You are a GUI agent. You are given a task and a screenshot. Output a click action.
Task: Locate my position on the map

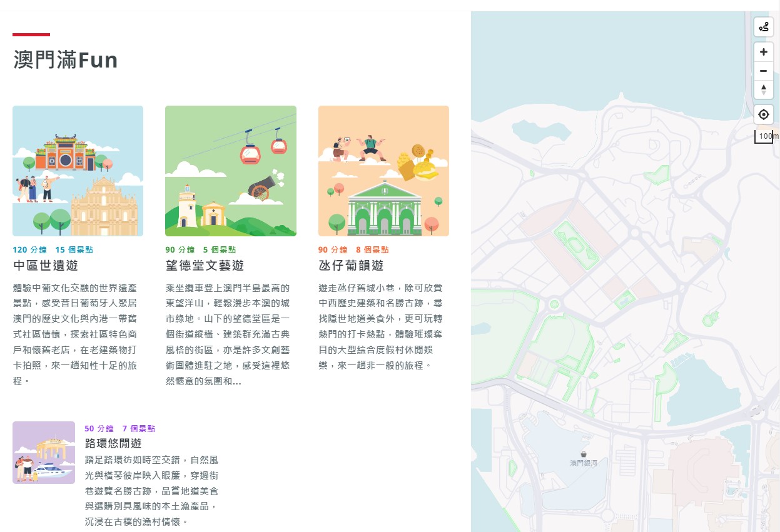coord(763,115)
